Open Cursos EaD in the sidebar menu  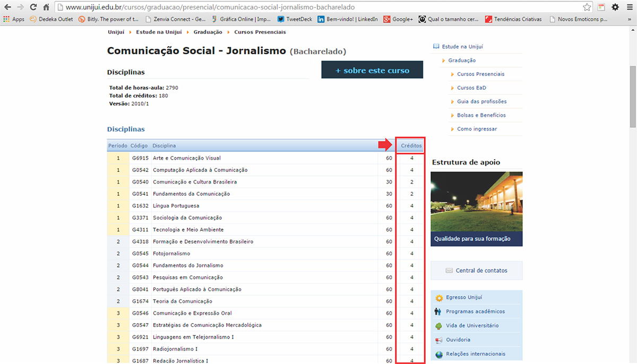[x=471, y=88]
